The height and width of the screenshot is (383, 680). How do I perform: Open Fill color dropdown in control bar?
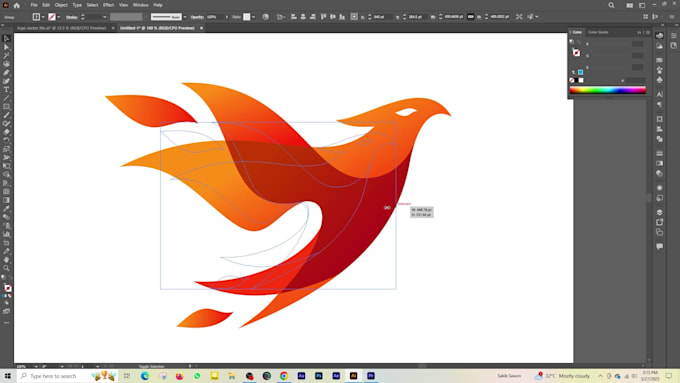pos(43,17)
